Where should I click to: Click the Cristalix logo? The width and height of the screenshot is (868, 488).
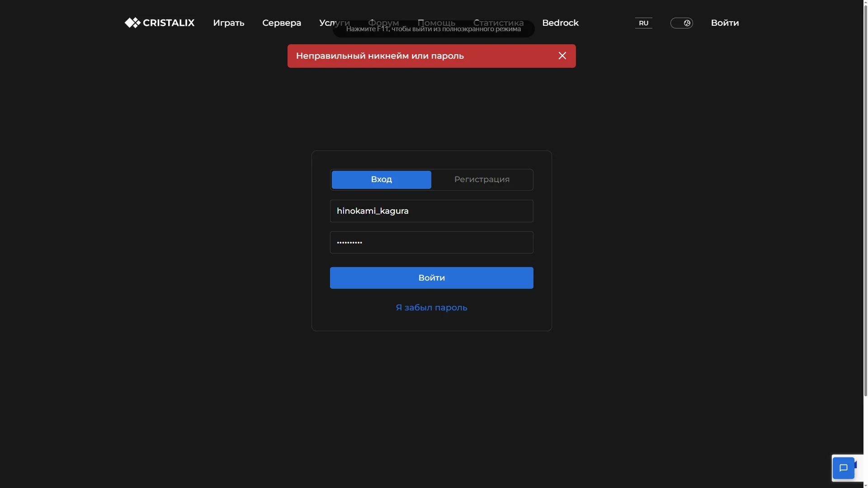[160, 23]
